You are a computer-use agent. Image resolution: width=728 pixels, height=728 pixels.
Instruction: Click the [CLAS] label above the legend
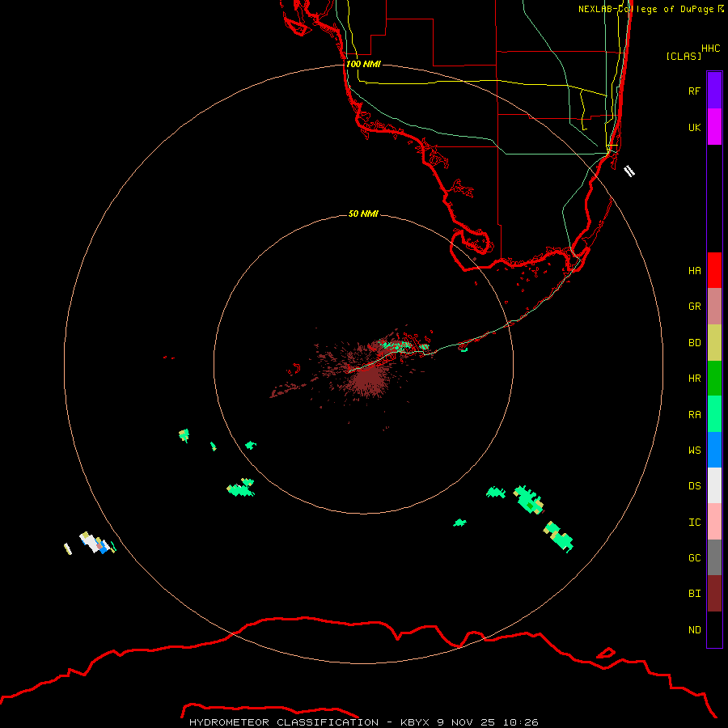click(684, 56)
